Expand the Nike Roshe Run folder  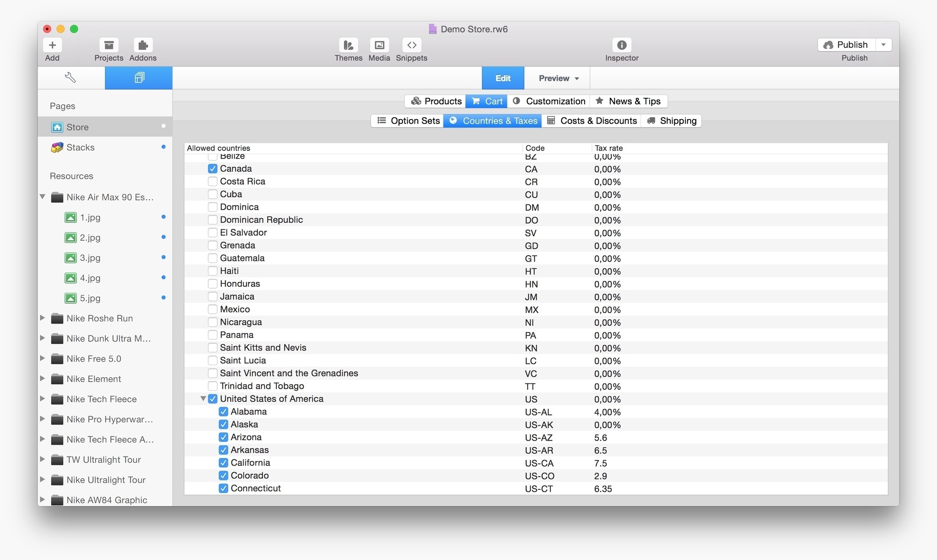(x=43, y=318)
